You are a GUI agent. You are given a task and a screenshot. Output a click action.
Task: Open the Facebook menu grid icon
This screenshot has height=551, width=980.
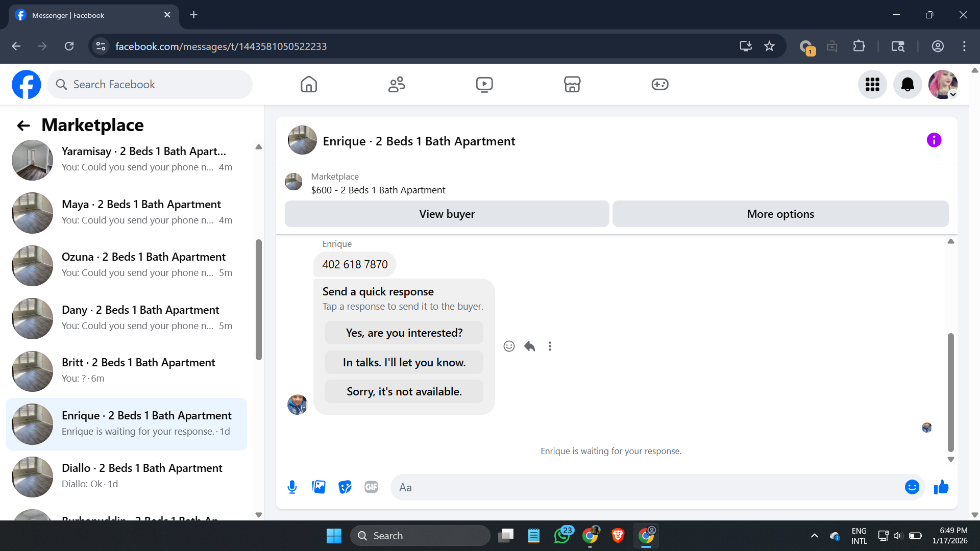(x=872, y=84)
